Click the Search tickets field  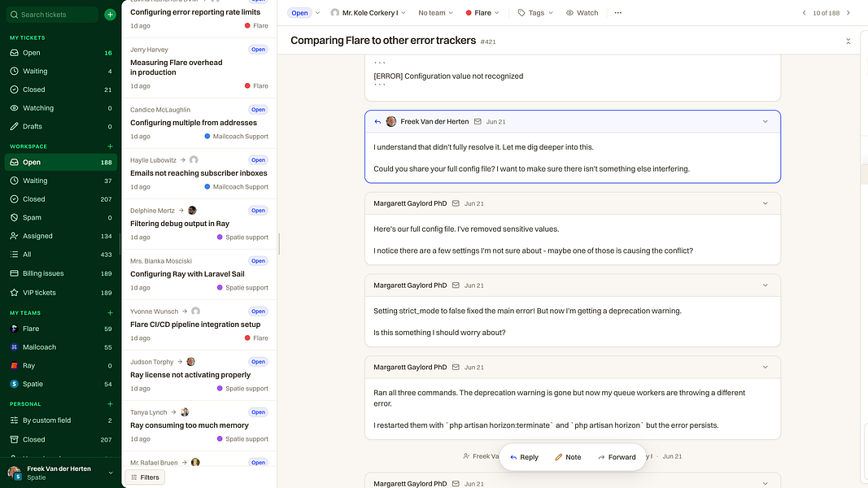(x=53, y=15)
